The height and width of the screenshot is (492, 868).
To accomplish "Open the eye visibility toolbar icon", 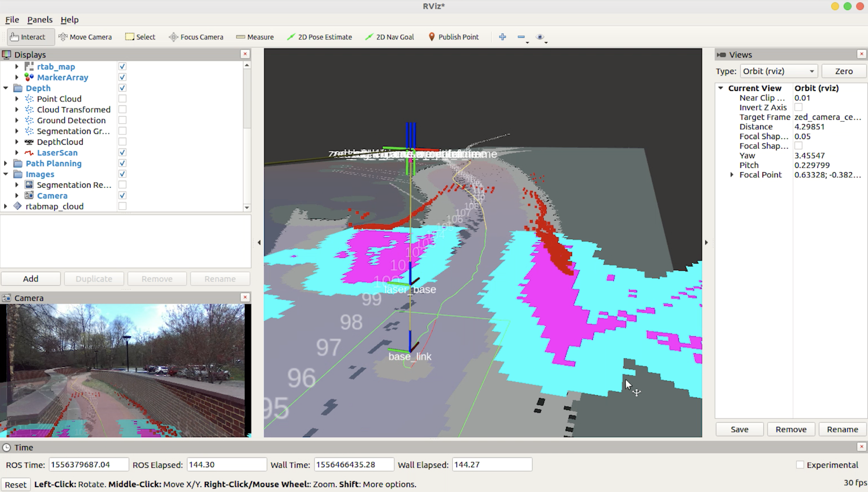I will (x=540, y=37).
